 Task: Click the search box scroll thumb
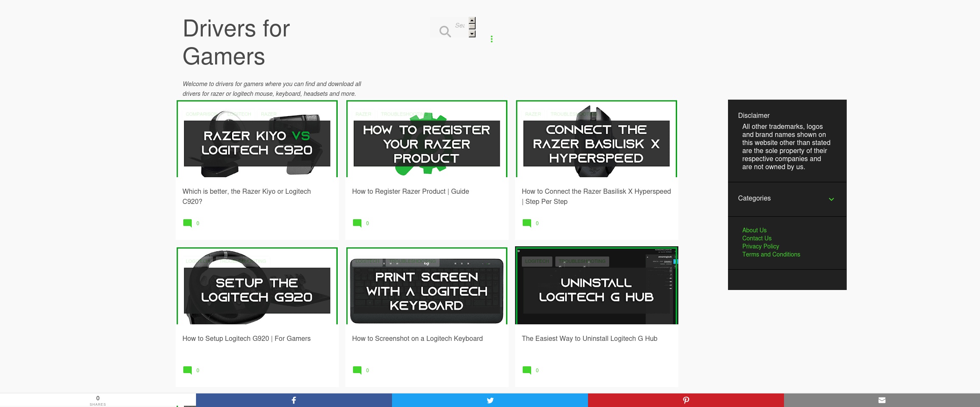point(472,26)
